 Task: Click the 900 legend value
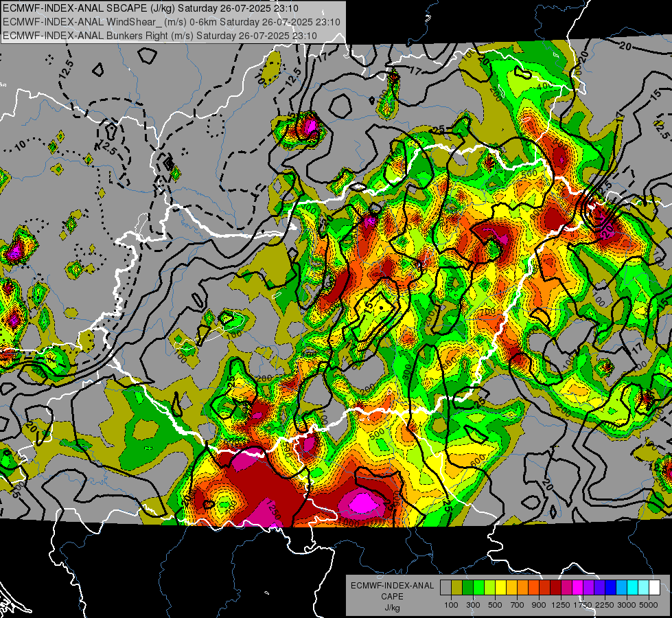click(539, 605)
